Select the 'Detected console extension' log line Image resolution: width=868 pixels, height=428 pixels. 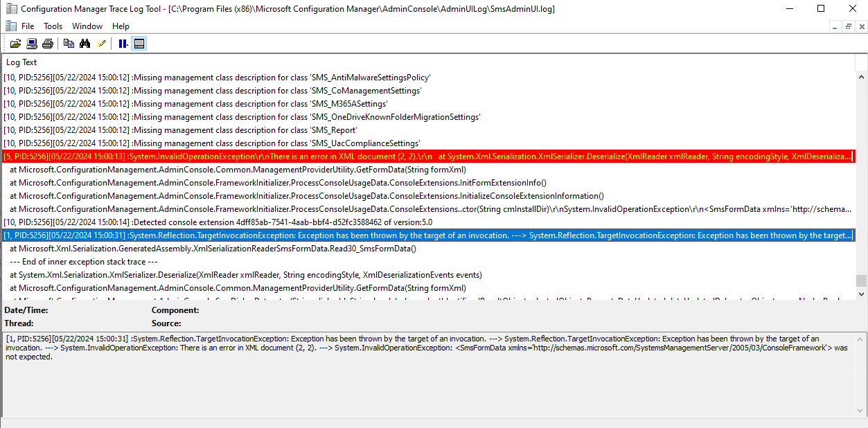[x=429, y=222]
